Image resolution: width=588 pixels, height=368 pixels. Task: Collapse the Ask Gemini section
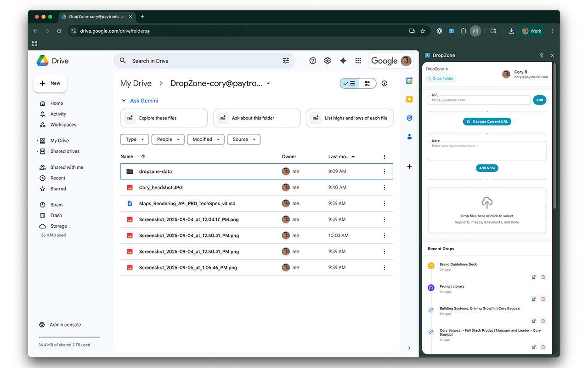pos(124,101)
